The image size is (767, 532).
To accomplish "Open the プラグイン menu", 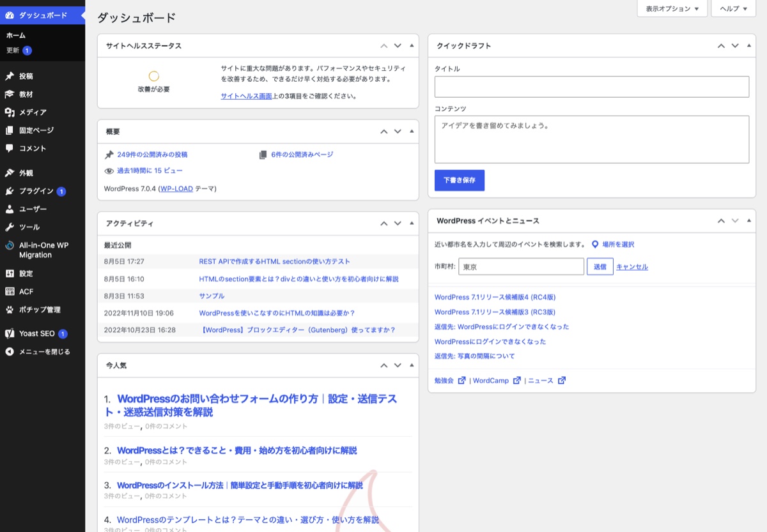I will 42,191.
